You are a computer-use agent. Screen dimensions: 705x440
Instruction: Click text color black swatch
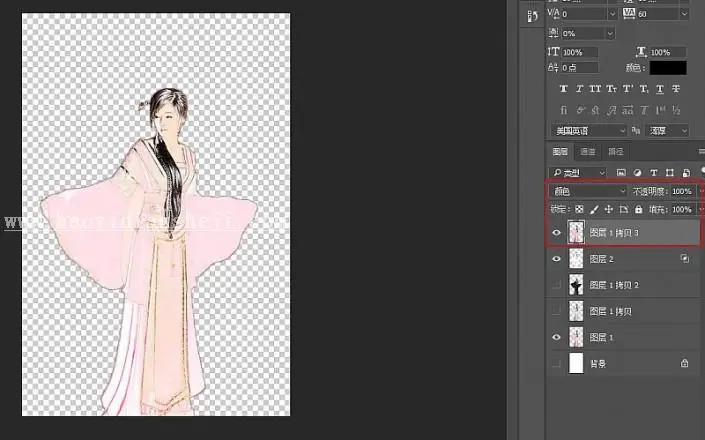[668, 68]
